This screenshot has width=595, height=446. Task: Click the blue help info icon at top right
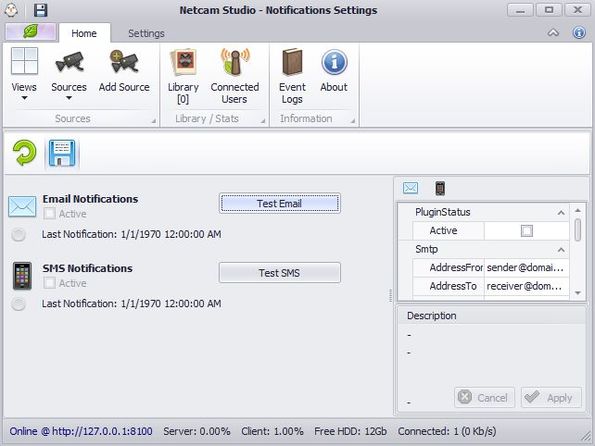[x=579, y=33]
